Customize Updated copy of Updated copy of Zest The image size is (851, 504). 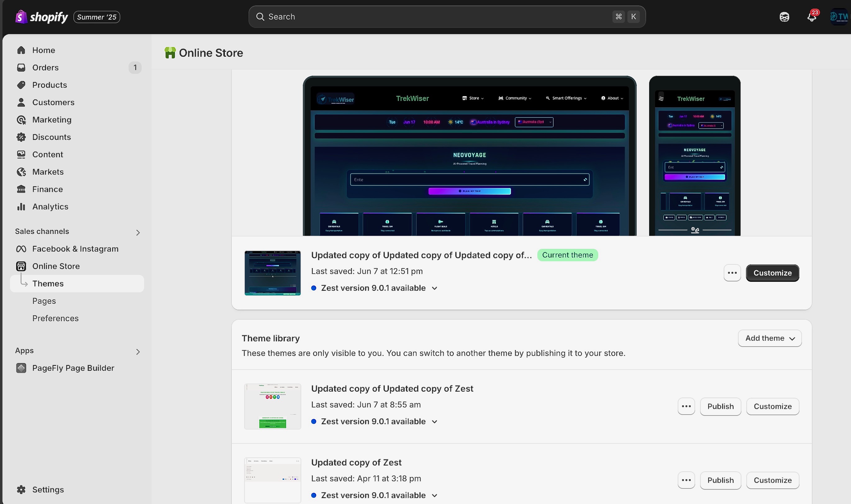[772, 407]
